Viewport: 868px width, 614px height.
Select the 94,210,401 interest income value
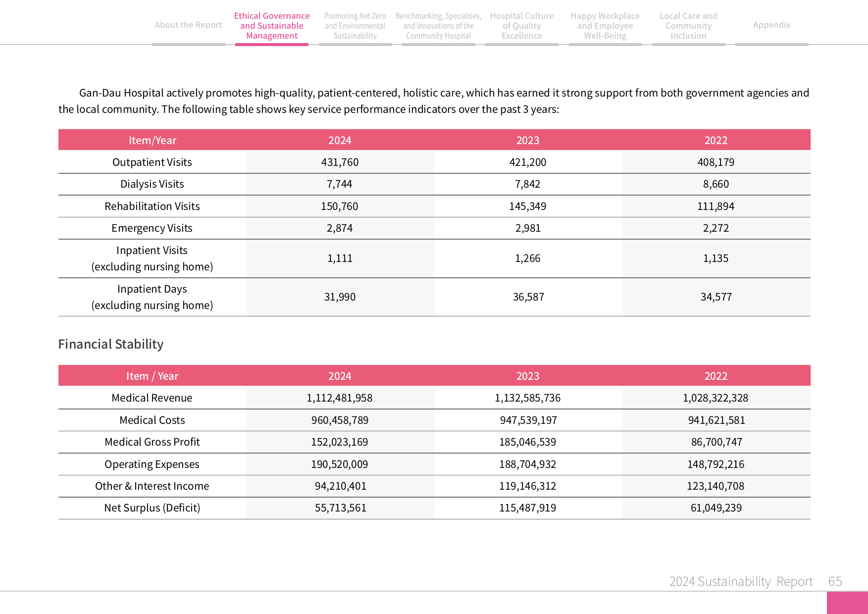pos(341,486)
